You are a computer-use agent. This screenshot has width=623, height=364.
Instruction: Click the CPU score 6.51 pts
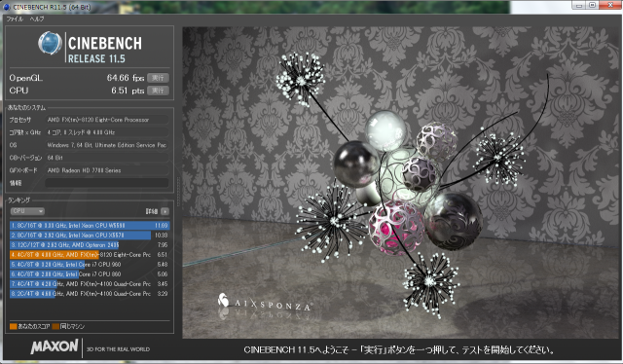click(x=128, y=91)
